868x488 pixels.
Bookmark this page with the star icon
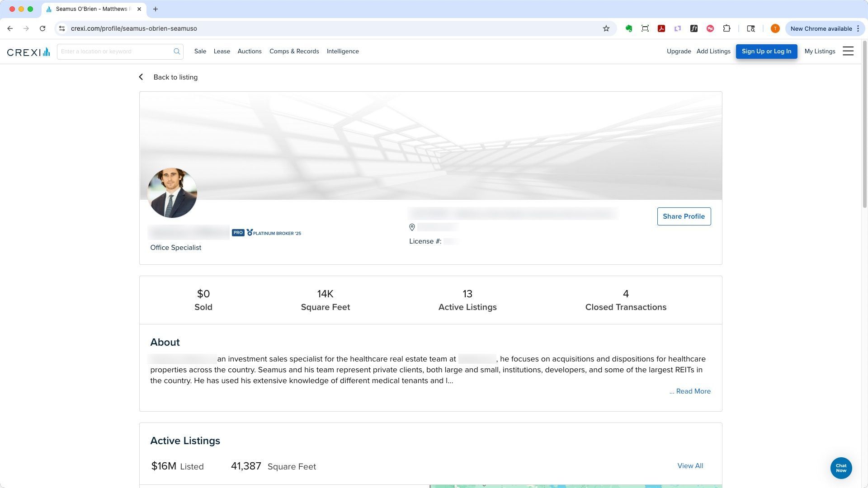pos(606,28)
